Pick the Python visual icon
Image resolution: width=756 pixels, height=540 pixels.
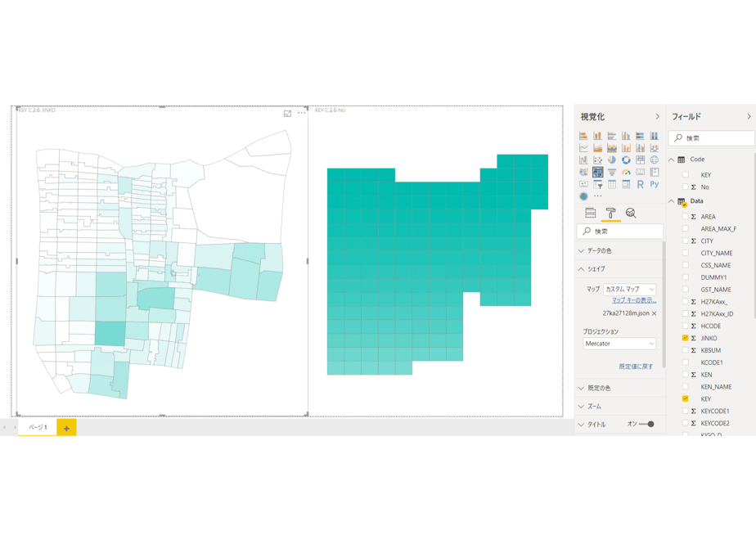click(x=655, y=184)
